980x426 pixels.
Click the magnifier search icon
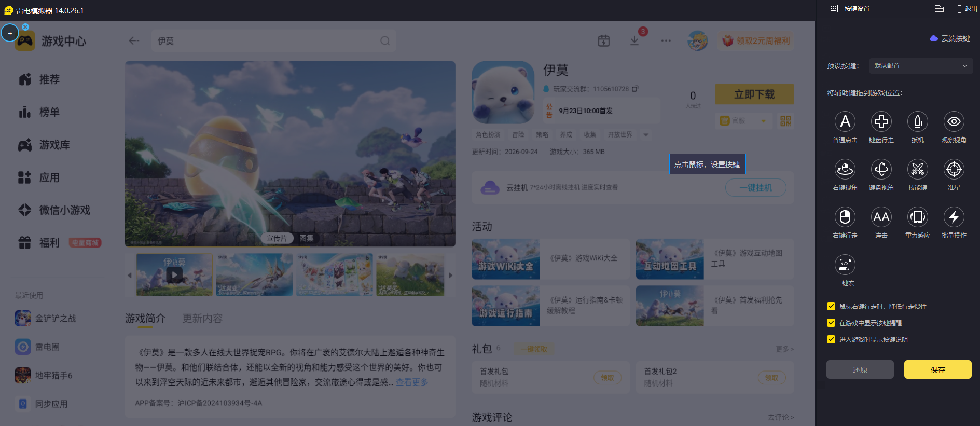tap(385, 40)
